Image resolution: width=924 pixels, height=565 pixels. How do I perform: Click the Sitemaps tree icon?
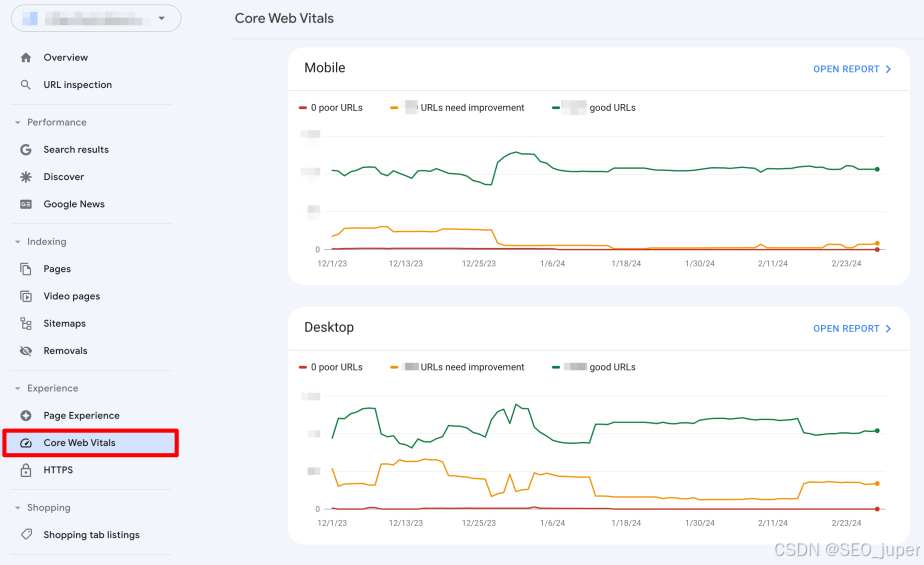[x=25, y=323]
